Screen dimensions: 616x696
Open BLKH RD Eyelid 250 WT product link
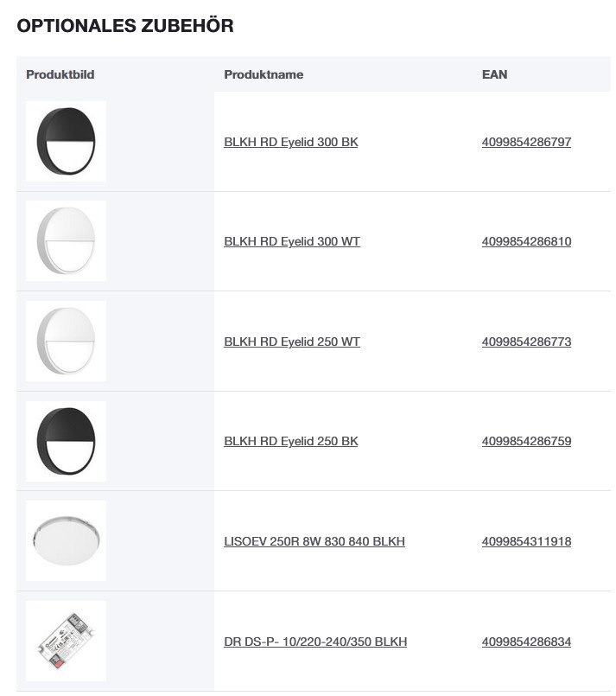tap(292, 342)
